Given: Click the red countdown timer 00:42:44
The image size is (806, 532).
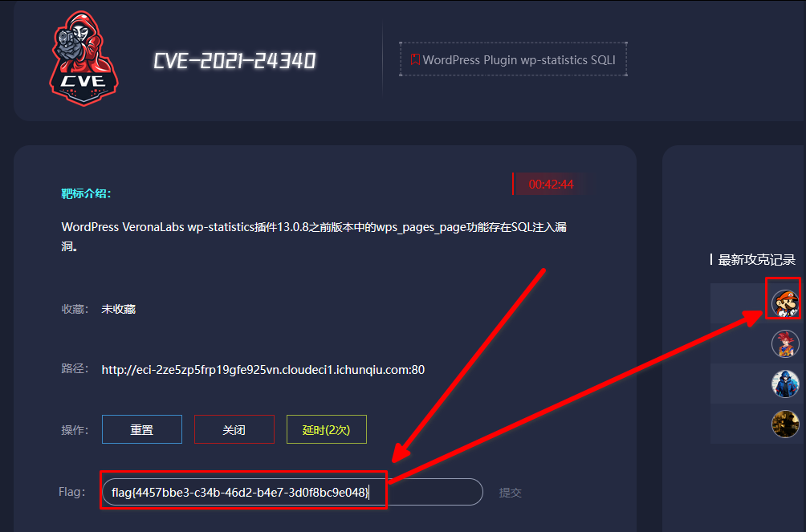Looking at the screenshot, I should coord(551,185).
